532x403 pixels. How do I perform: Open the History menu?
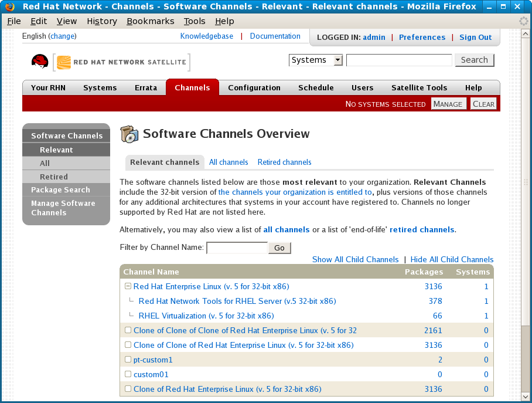point(102,21)
